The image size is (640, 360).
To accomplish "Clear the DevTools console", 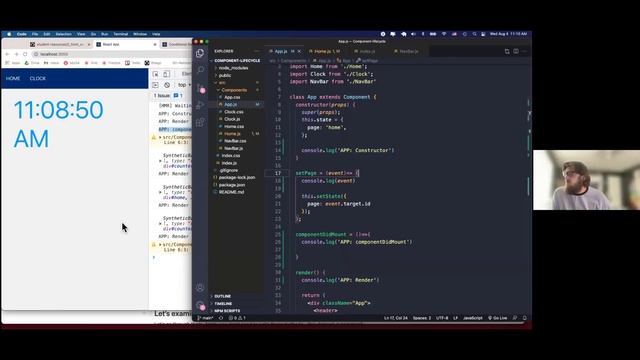I will 167,85.
